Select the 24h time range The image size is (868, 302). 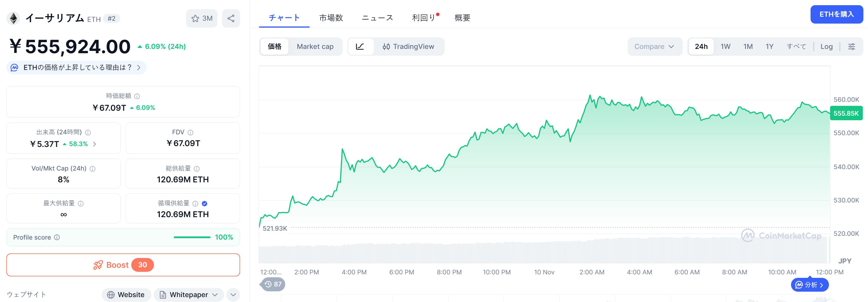tap(701, 47)
